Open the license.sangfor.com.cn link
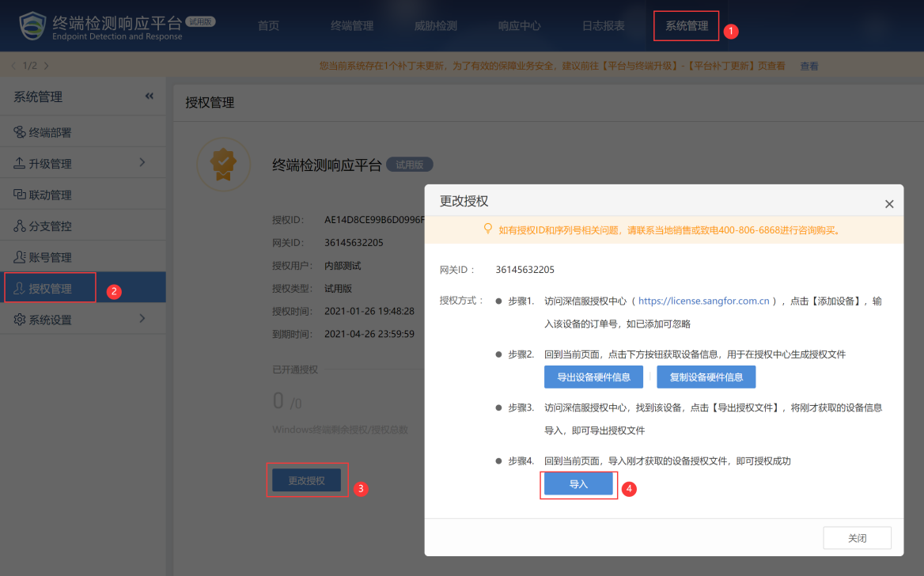 (x=703, y=301)
